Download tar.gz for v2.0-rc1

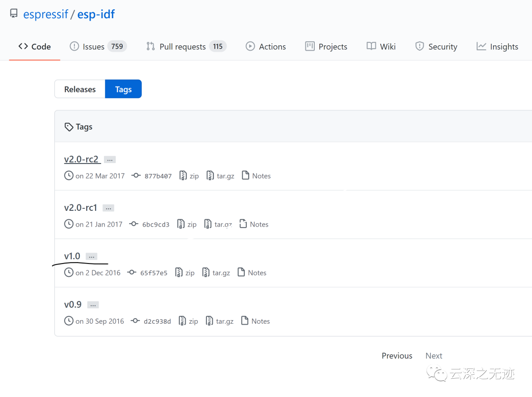click(223, 225)
